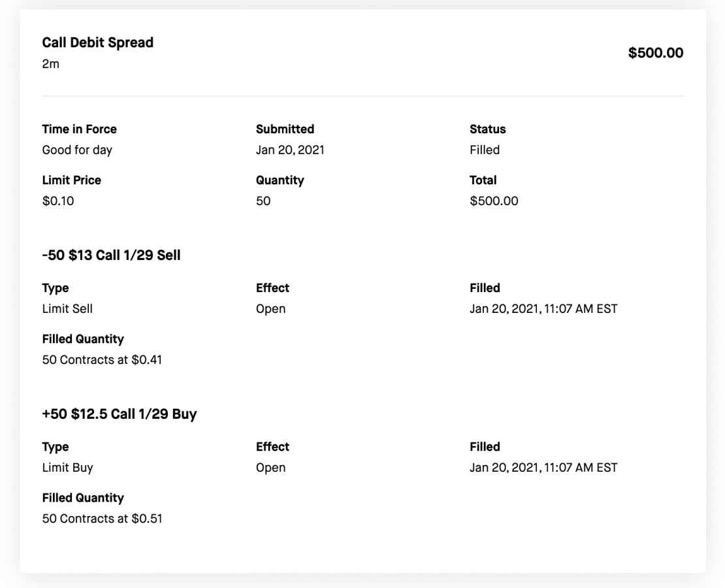
Task: Click the Call Debit Spread title
Action: (97, 42)
